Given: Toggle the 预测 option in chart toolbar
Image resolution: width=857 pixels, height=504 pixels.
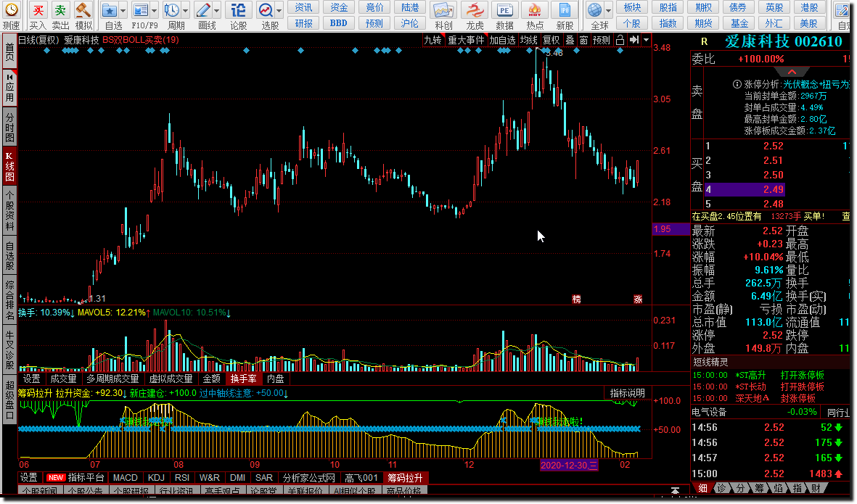Looking at the screenshot, I should 602,40.
